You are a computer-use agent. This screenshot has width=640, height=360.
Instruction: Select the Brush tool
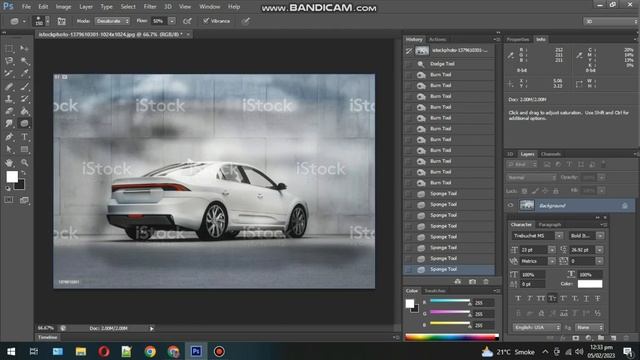point(24,86)
